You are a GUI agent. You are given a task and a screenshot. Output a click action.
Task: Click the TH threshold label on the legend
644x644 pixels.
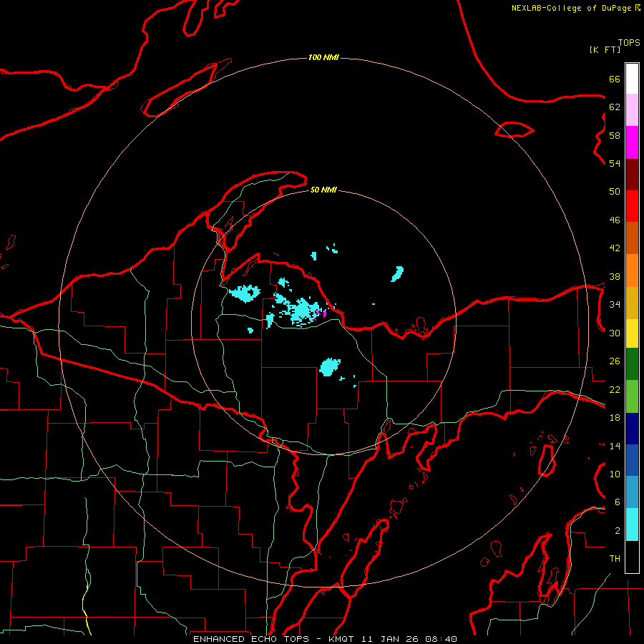(x=615, y=559)
